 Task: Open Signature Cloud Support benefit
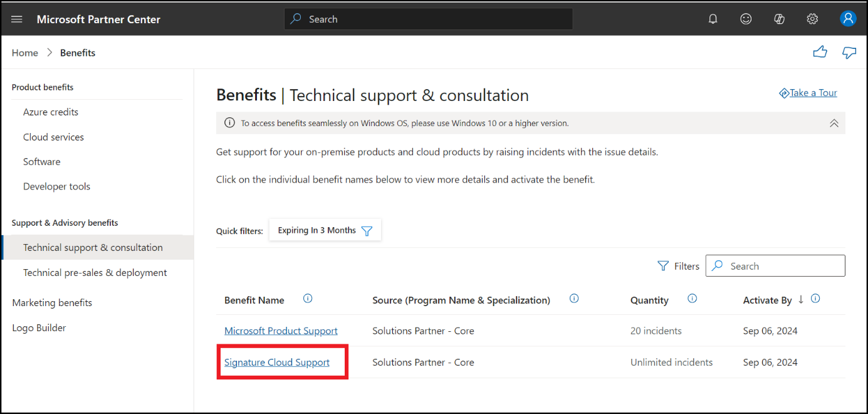[x=277, y=362]
